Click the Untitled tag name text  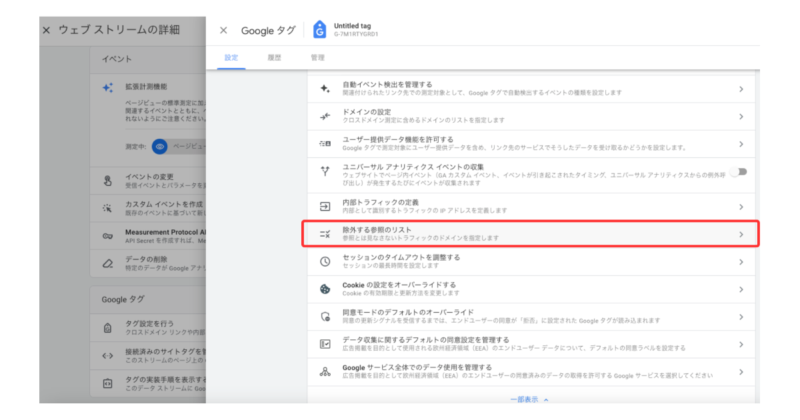[353, 26]
